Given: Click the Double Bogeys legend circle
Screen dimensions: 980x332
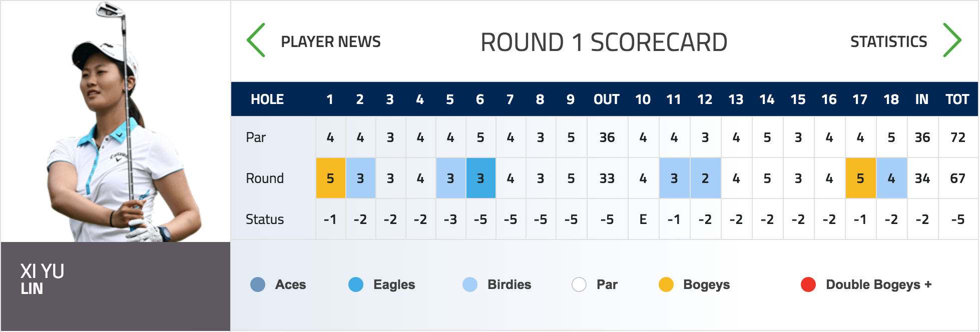Looking at the screenshot, I should coord(808,284).
